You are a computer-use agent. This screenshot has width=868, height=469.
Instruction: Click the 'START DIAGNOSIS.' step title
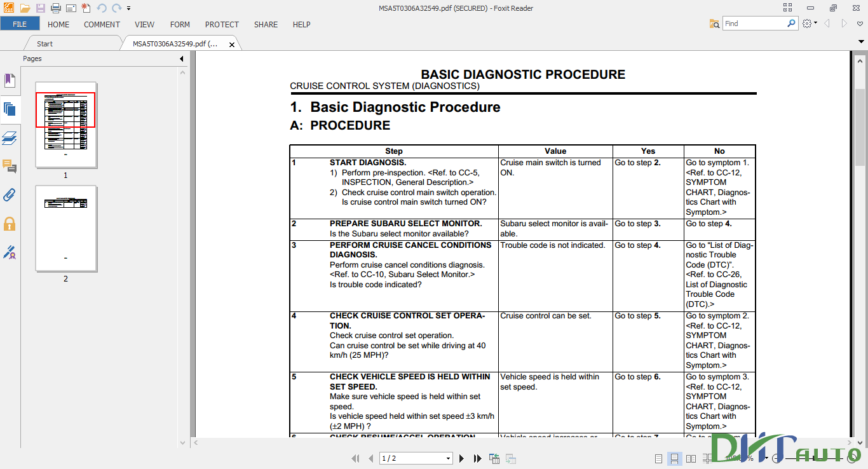click(x=368, y=163)
